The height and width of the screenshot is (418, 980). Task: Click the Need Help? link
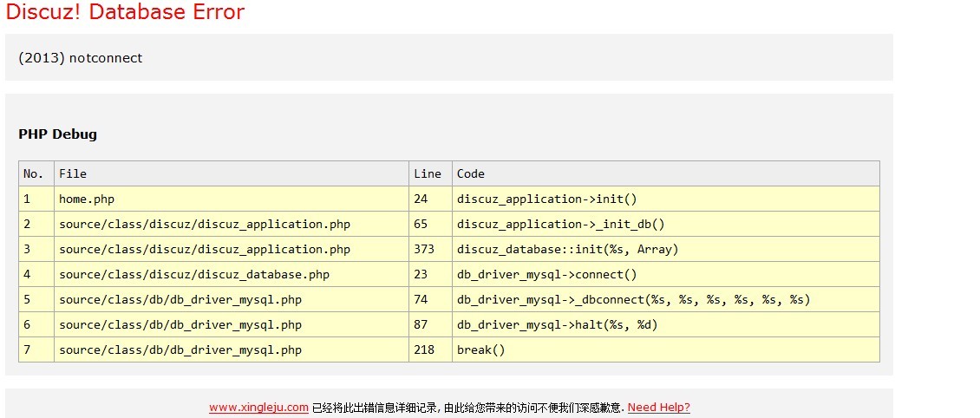(659, 408)
